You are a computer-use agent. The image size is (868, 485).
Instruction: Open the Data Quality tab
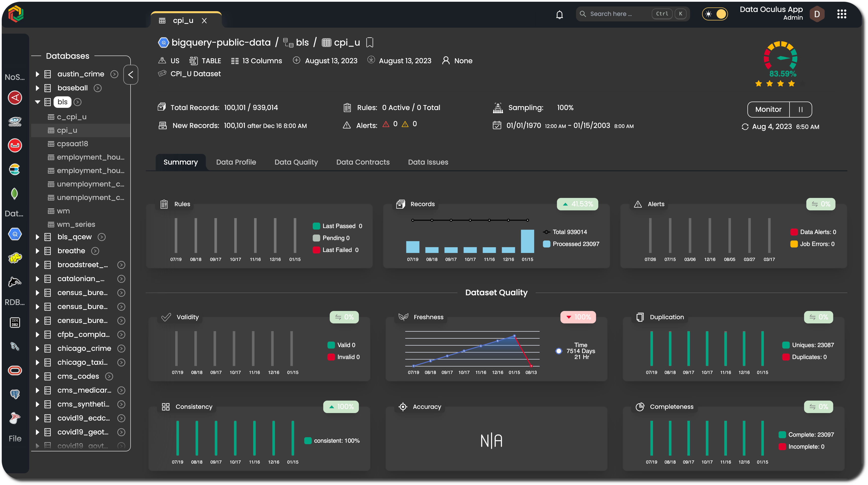click(296, 162)
